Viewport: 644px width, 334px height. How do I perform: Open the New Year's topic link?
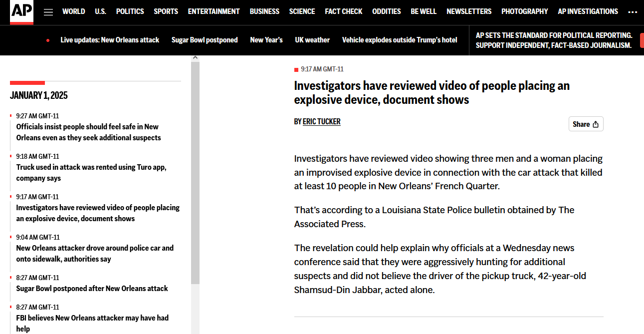266,40
